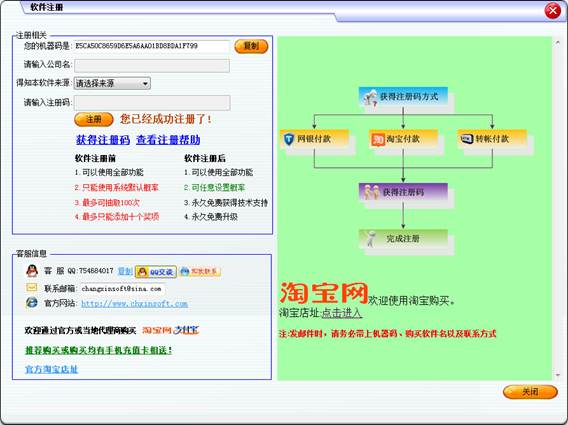The image size is (568, 425).
Task: Click the 淘宝网 支付宝 logo
Action: [171, 330]
